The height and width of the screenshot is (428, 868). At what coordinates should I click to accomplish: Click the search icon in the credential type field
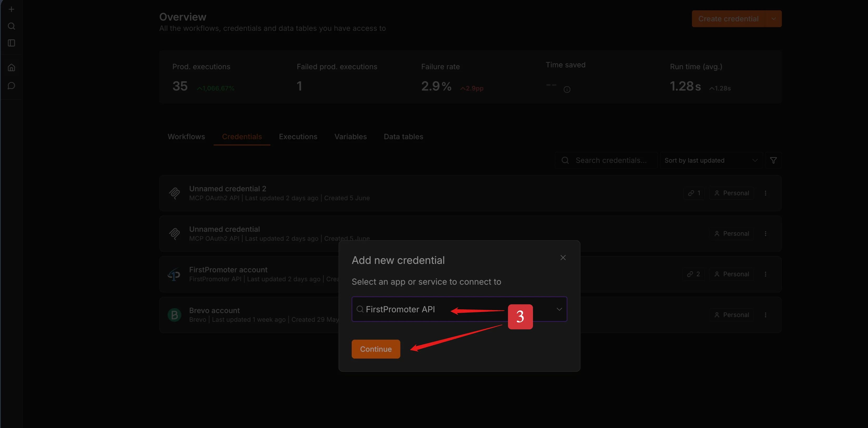[360, 309]
